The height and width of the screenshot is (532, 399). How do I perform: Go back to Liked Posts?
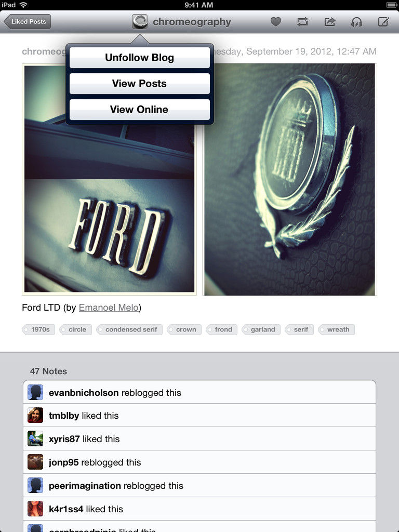[28, 21]
